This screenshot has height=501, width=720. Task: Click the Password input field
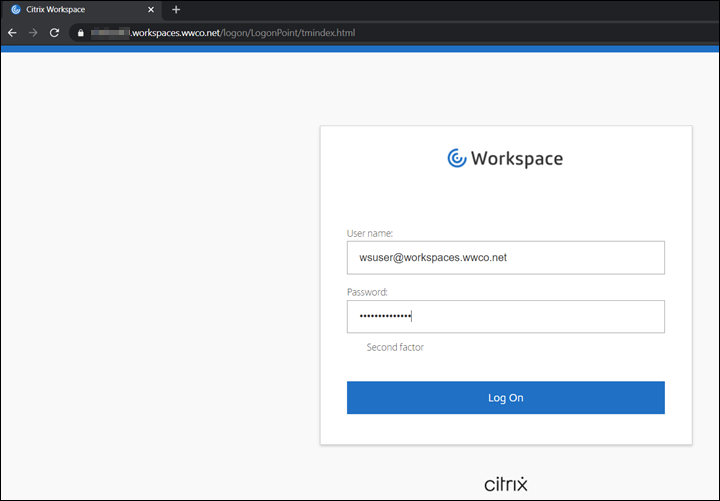coord(506,316)
